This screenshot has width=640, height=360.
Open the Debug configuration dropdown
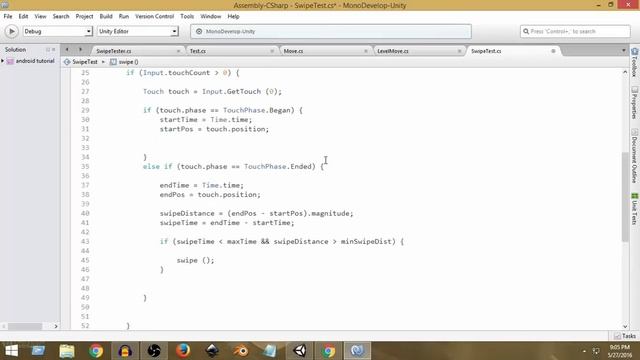click(57, 31)
